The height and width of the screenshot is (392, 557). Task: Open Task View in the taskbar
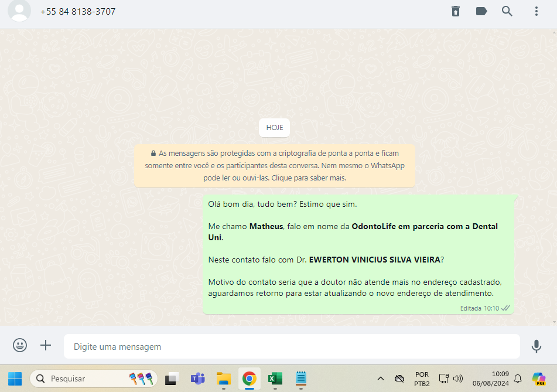pos(172,379)
